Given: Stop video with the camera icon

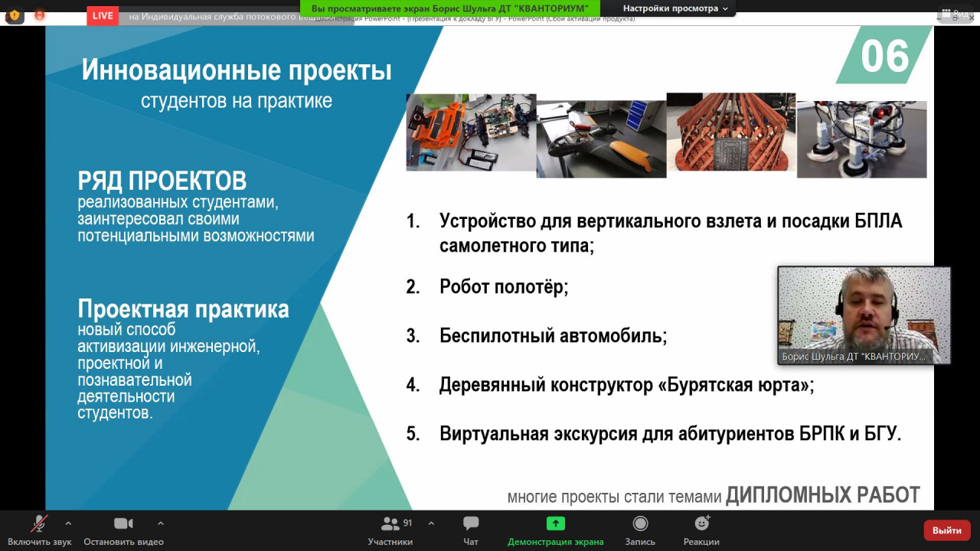Looking at the screenshot, I should click(123, 524).
